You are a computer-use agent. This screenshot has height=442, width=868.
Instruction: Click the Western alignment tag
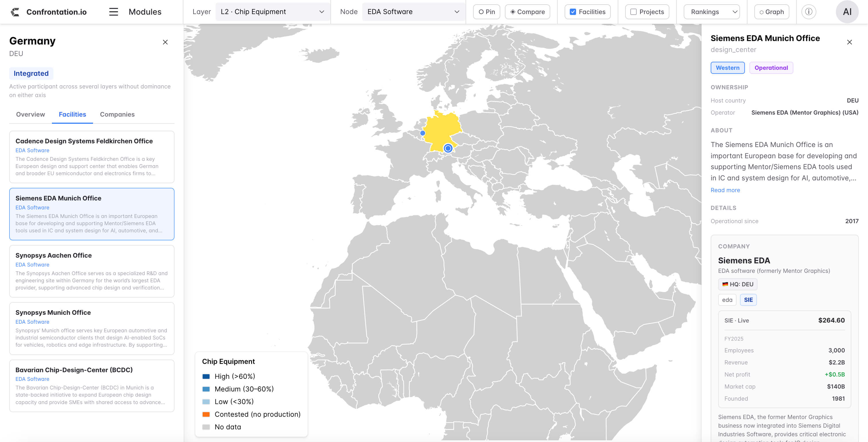coord(727,68)
